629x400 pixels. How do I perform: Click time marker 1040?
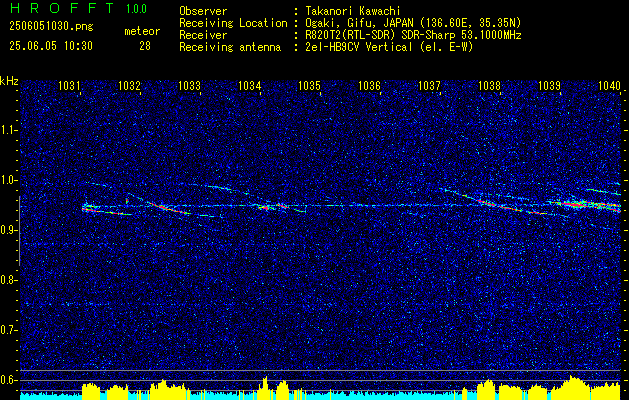(609, 85)
